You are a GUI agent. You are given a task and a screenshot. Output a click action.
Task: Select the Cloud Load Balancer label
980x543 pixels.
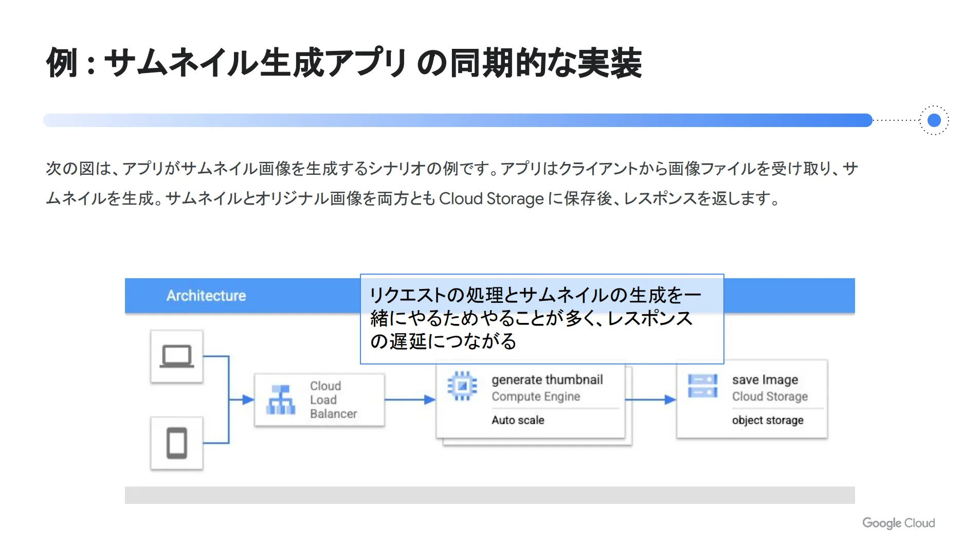333,400
